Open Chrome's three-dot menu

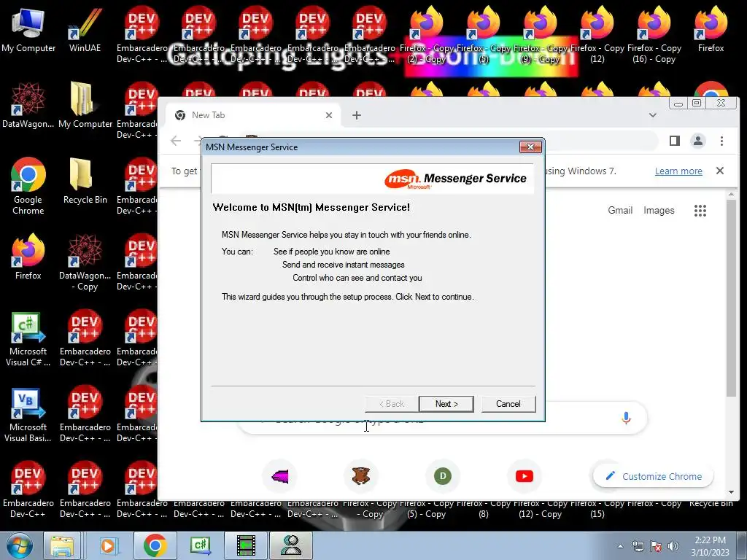pyautogui.click(x=721, y=141)
